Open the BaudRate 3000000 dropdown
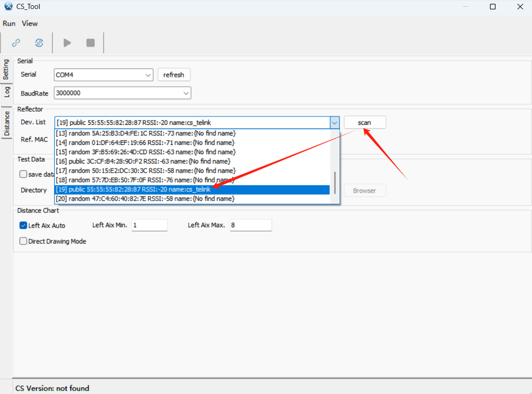The image size is (532, 394). pos(186,93)
